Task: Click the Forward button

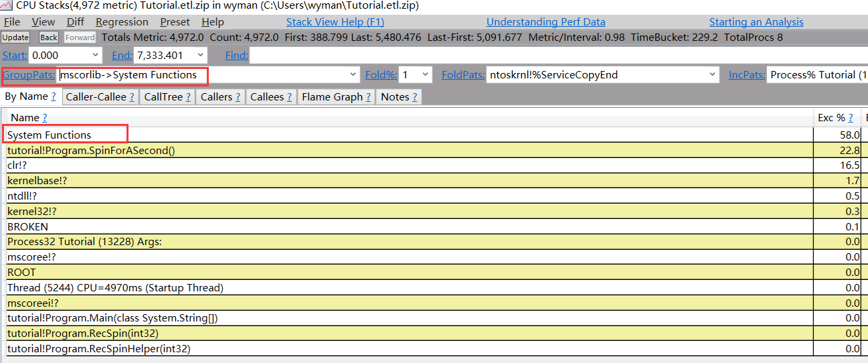Action: [x=80, y=38]
